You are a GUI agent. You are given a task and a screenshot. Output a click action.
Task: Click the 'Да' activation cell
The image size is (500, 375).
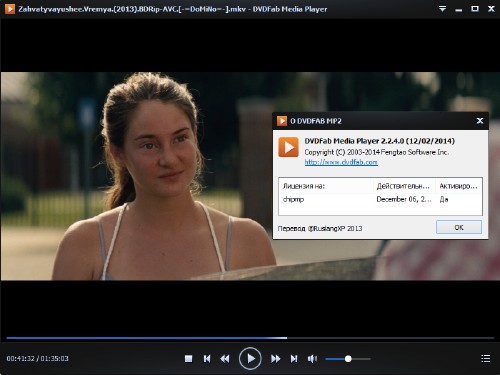(444, 199)
